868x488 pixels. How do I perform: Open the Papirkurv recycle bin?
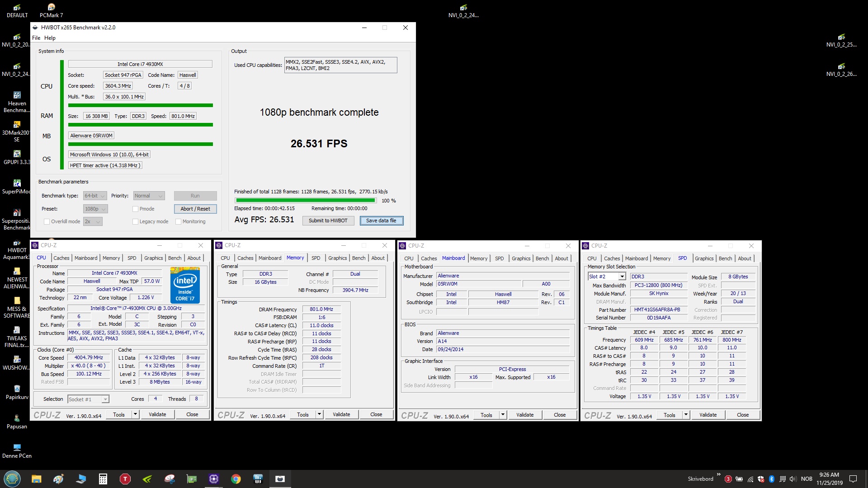point(17,392)
